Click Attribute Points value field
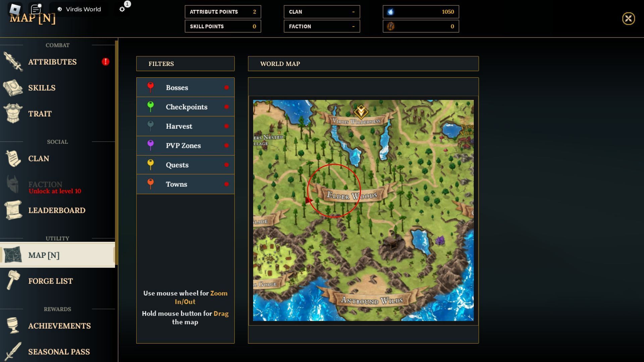This screenshot has height=362, width=644. 254,12
